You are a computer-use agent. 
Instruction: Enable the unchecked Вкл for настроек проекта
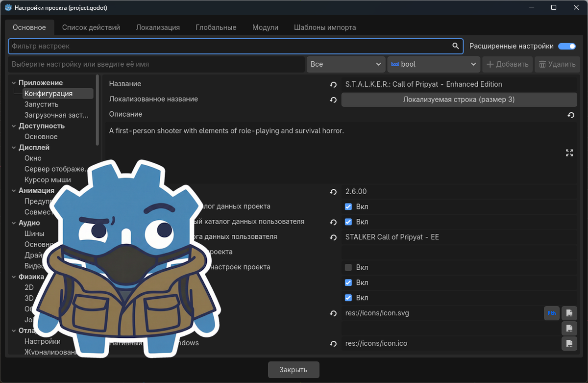[x=348, y=267]
